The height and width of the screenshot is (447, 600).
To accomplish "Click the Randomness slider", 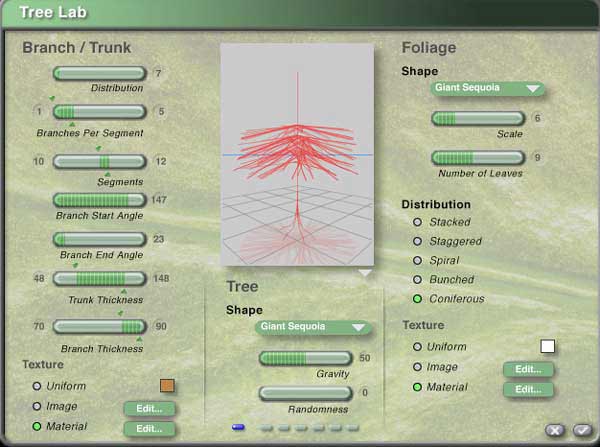I will (x=305, y=393).
